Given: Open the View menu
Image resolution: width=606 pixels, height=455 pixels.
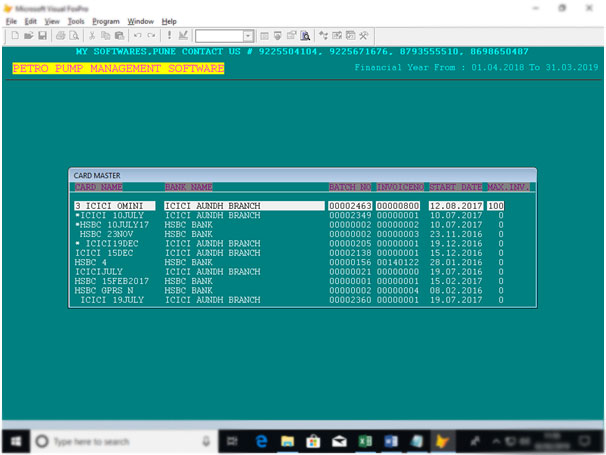Looking at the screenshot, I should point(52,21).
